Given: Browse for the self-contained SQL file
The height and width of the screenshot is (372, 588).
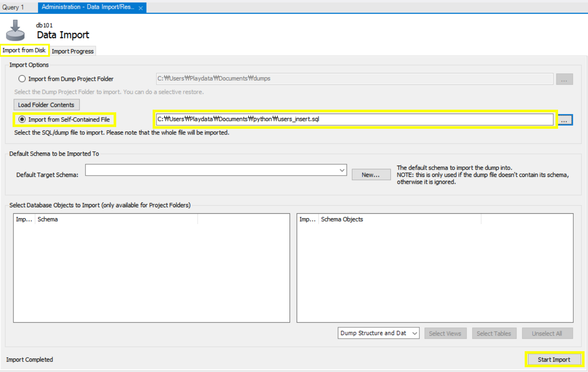Looking at the screenshot, I should coord(565,120).
